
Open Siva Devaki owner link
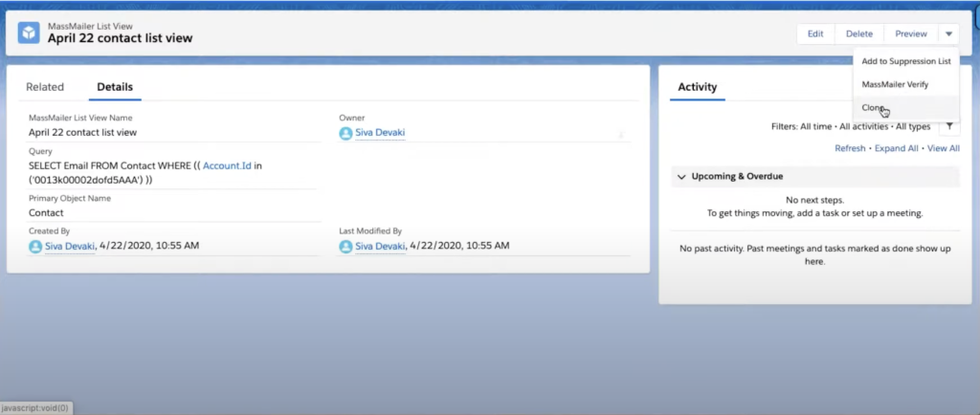click(x=380, y=133)
